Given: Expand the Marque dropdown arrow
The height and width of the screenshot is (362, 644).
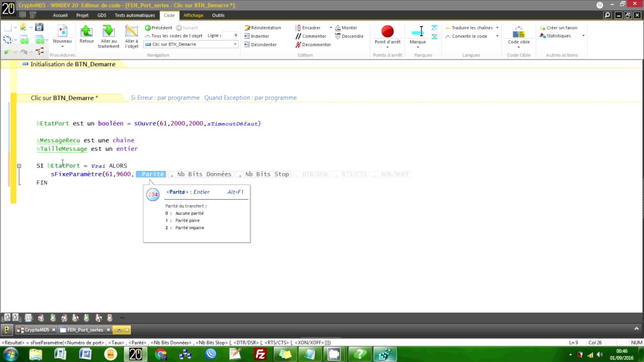Looking at the screenshot, I should tap(418, 48).
